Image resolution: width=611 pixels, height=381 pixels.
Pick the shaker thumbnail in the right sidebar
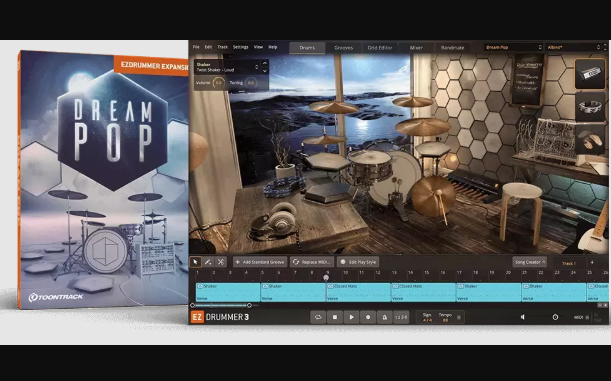pos(590,74)
